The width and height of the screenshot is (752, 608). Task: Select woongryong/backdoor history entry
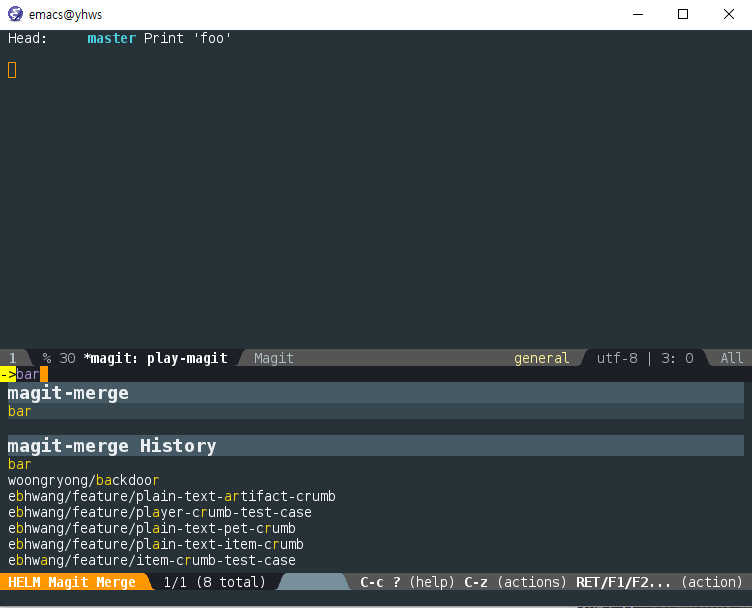pyautogui.click(x=83, y=480)
